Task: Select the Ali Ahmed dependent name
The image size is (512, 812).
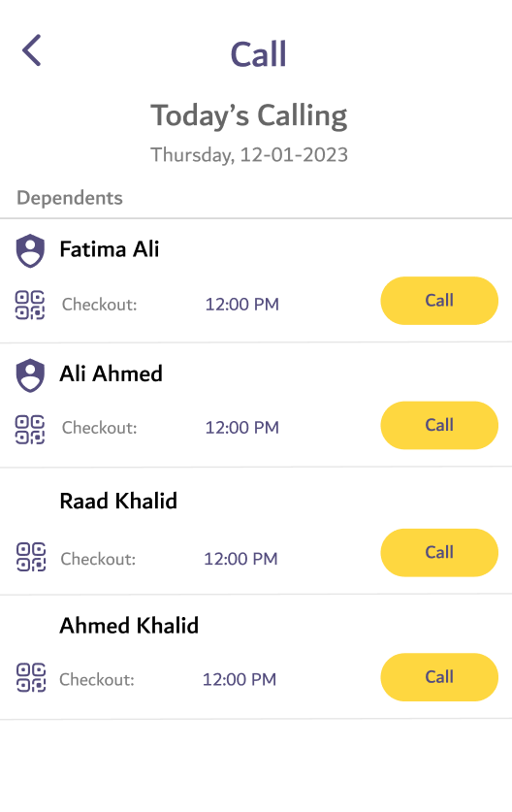Action: (x=111, y=374)
